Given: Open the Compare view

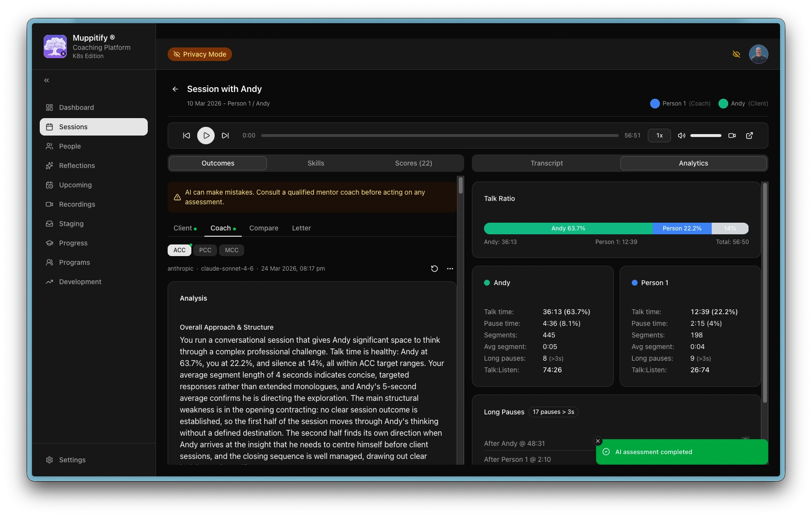Looking at the screenshot, I should pos(264,228).
